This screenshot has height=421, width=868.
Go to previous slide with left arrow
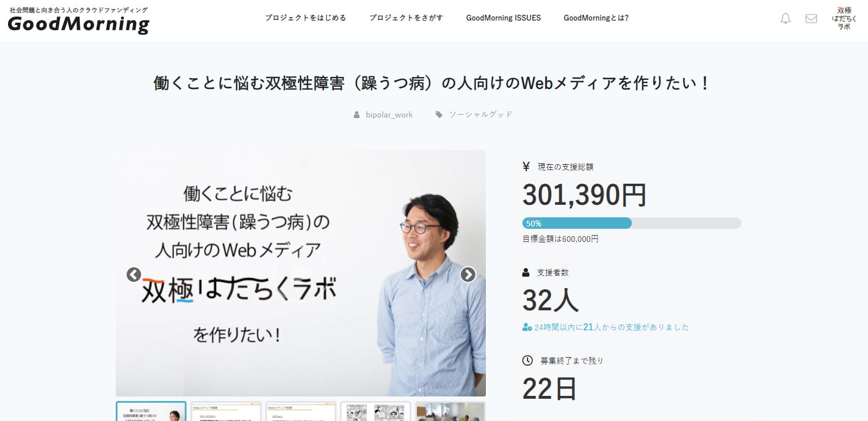[133, 274]
